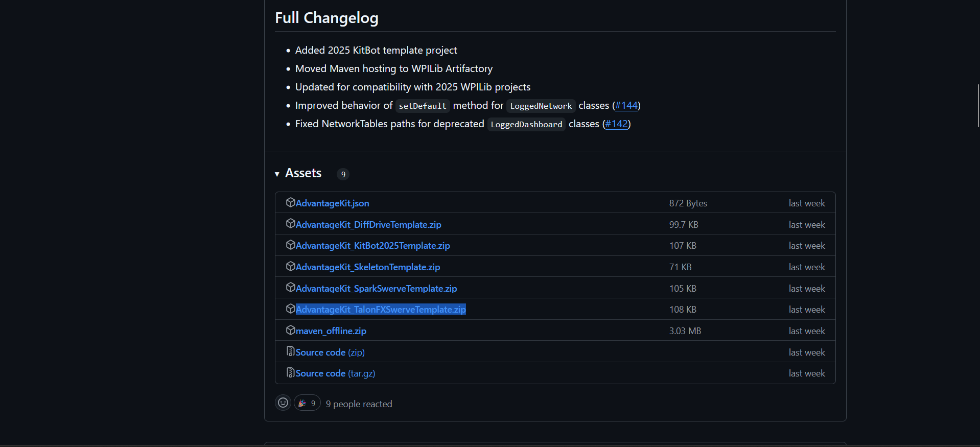
Task: Click the file icon for Source code (tar.gz)
Action: pyautogui.click(x=291, y=372)
